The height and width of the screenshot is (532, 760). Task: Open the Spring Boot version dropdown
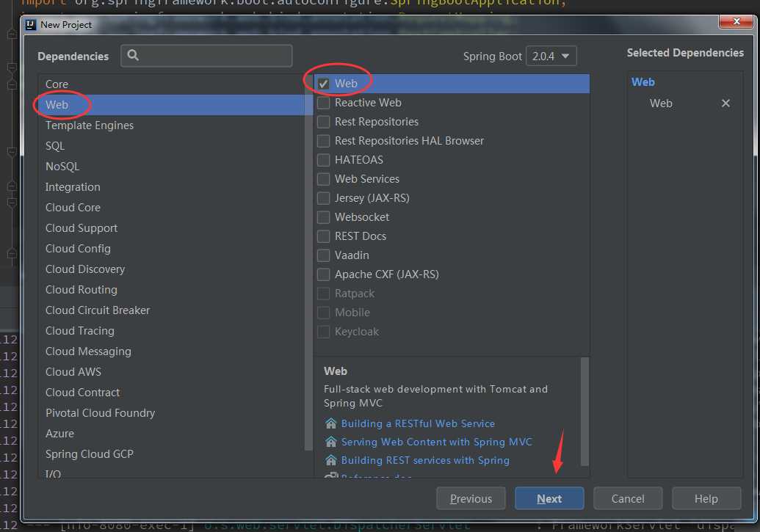(551, 57)
